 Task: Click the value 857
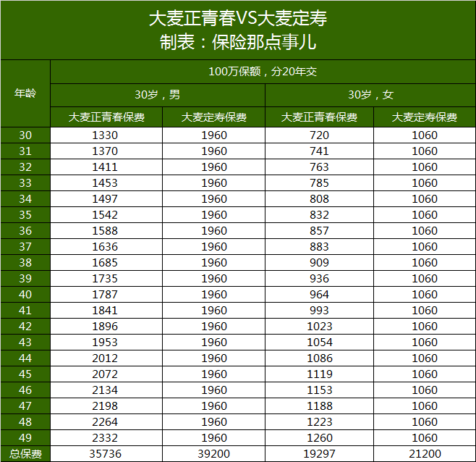click(x=319, y=231)
